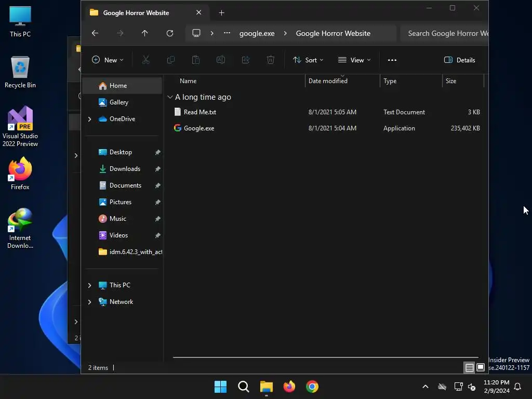This screenshot has width=532, height=399.
Task: Refresh the current folder view
Action: coord(170,33)
